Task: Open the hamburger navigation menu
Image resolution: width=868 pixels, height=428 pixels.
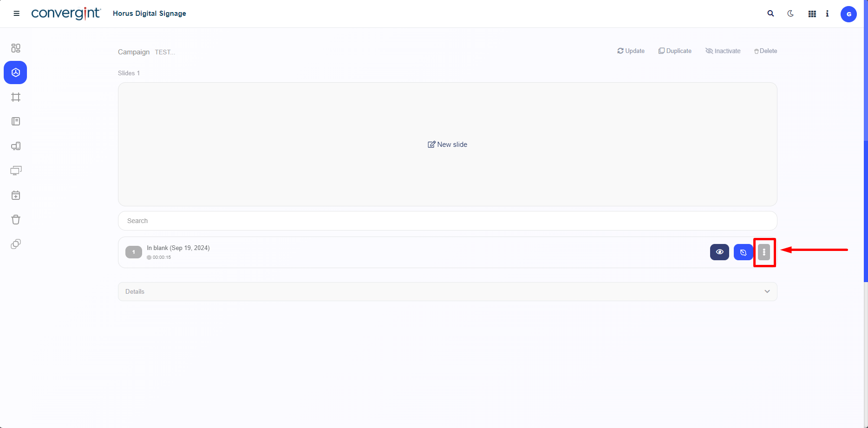Action: [x=16, y=13]
